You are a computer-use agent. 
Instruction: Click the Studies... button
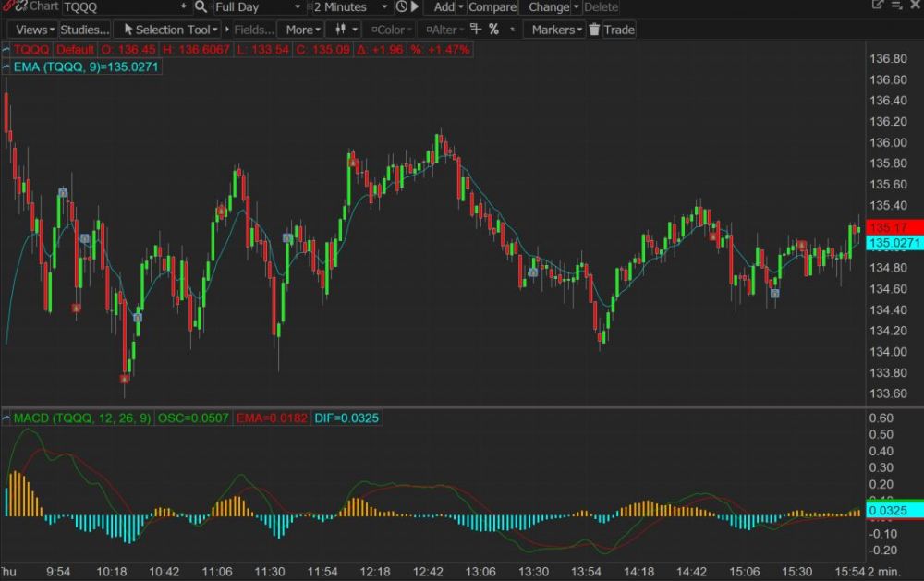[84, 30]
